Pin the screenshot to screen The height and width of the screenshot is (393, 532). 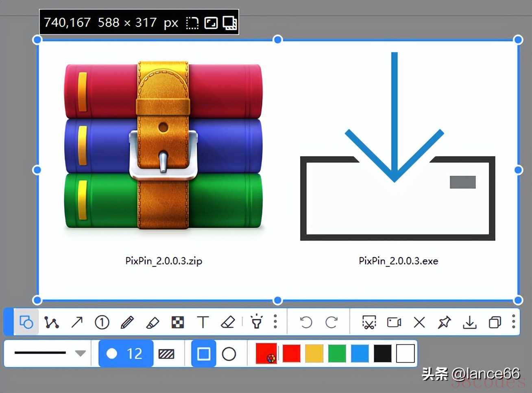pos(444,322)
